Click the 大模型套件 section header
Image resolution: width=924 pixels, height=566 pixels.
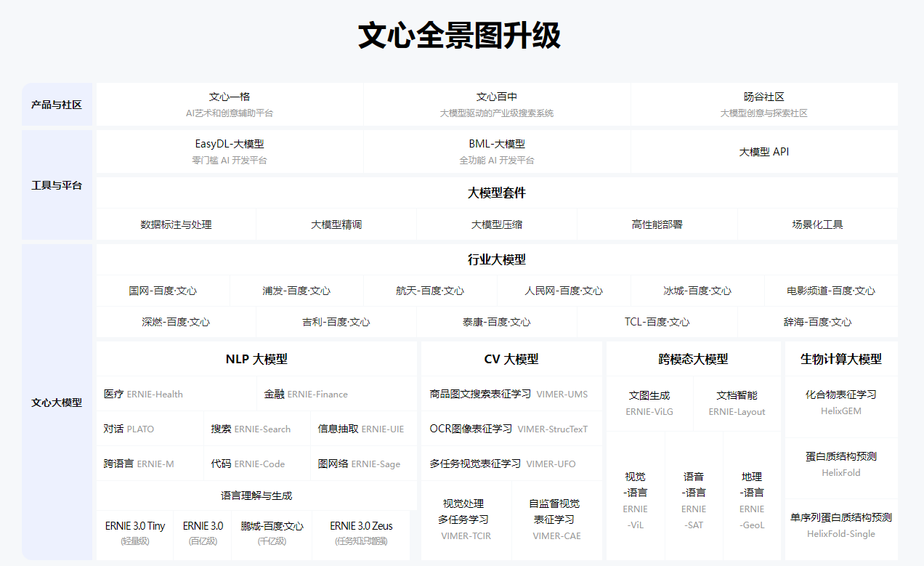497,193
